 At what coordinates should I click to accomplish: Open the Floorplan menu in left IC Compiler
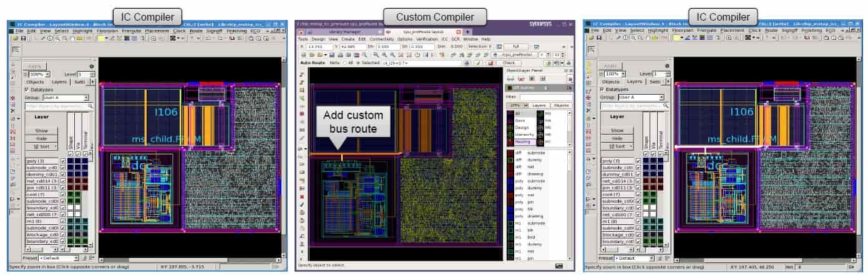pyautogui.click(x=107, y=31)
